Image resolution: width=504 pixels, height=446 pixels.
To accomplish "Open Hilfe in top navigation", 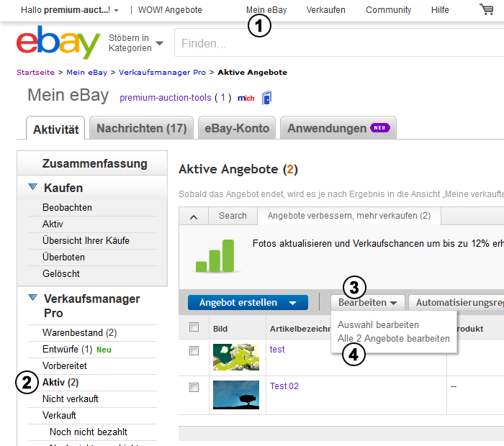I will click(440, 10).
